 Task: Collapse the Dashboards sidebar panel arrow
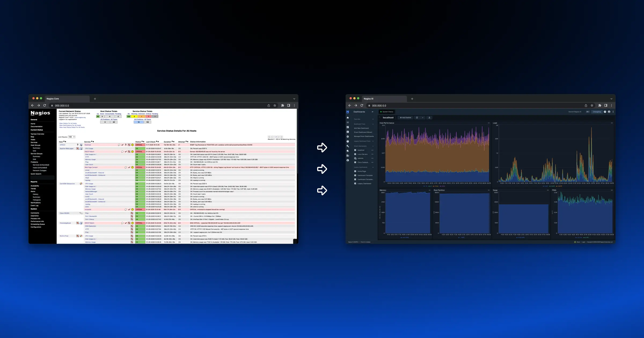pos(372,112)
